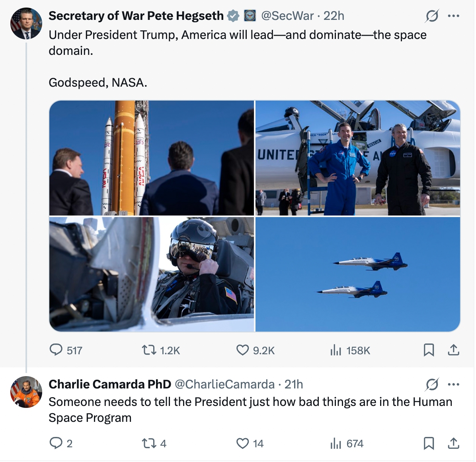Share Charlie Camarda's reply
Viewport: 476px width, 462px height.
(x=453, y=443)
